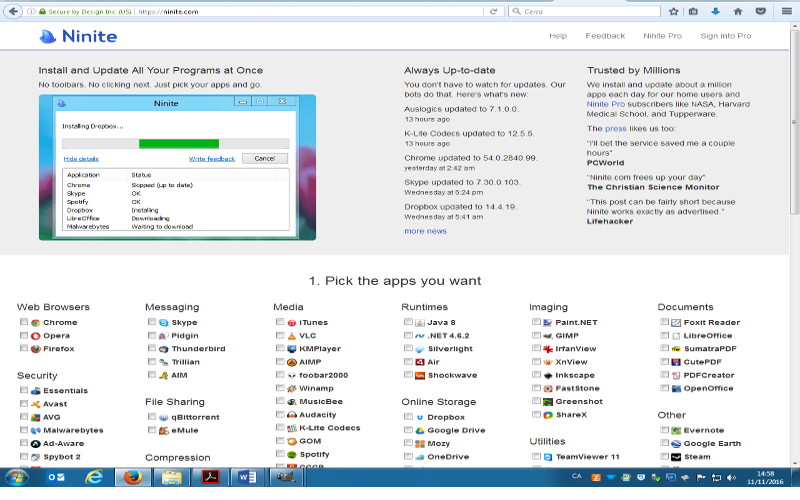Open Adobe Reader from the taskbar
Screen dimensions: 800x500
(x=210, y=477)
